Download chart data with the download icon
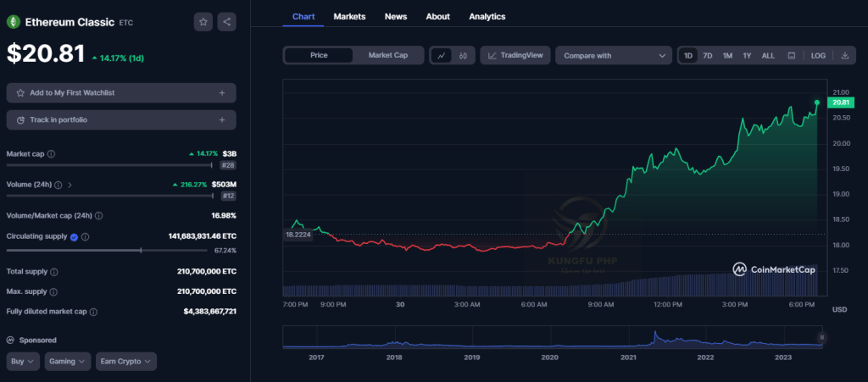868x382 pixels. (845, 55)
